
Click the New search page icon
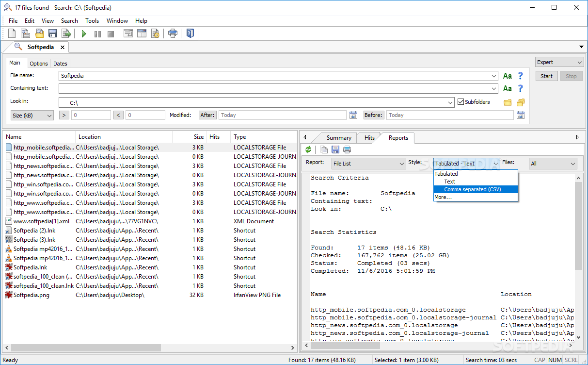pos(12,33)
